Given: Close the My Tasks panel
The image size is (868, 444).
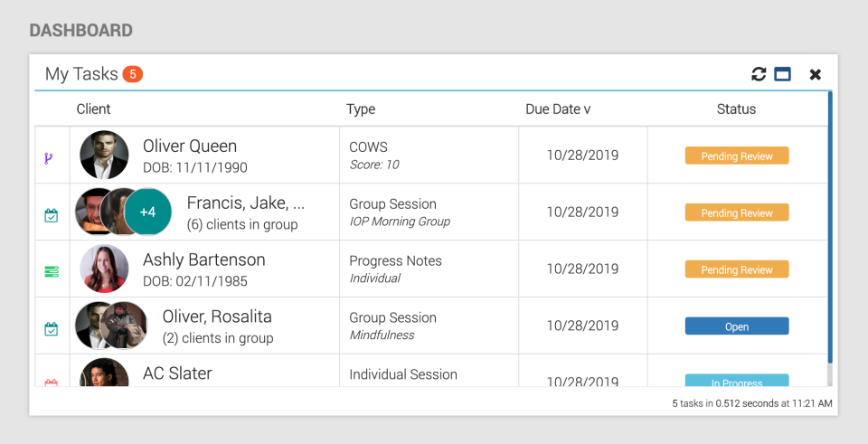Looking at the screenshot, I should pos(816,74).
